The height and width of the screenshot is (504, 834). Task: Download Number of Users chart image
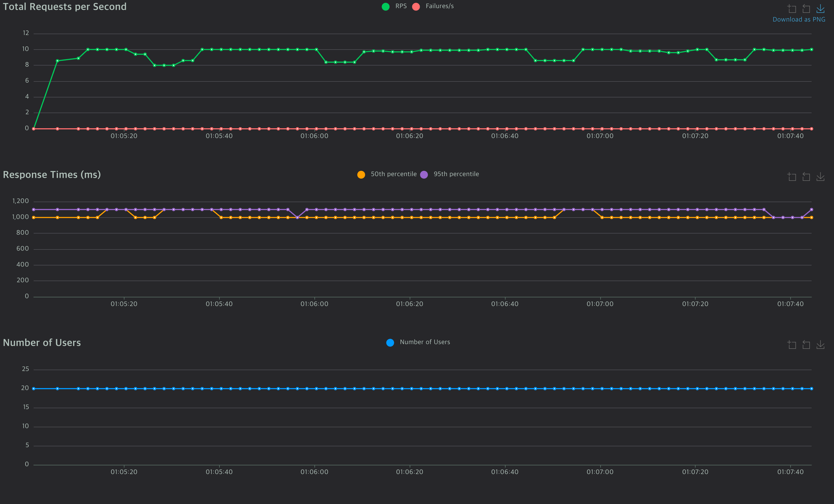pos(820,345)
